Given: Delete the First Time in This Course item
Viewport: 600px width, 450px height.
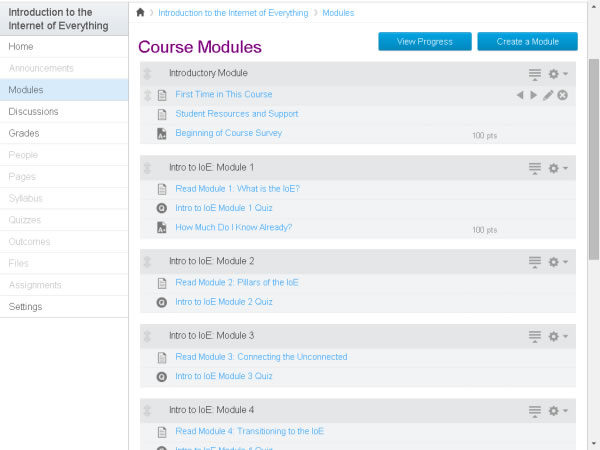Looking at the screenshot, I should click(x=563, y=95).
